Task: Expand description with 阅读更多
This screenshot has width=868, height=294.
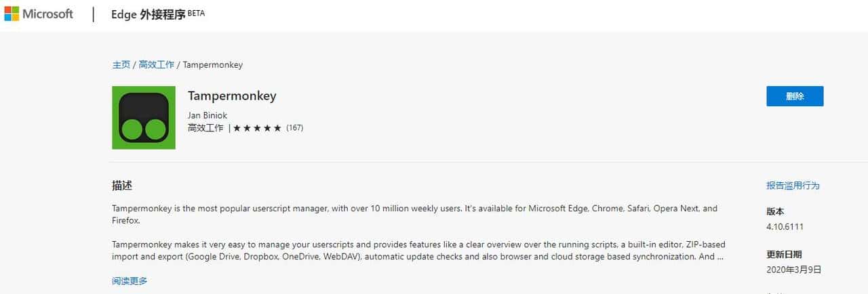Action: (130, 280)
